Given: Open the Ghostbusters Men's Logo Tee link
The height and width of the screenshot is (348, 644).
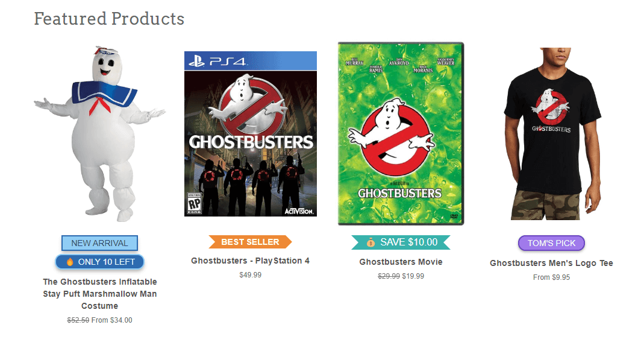Looking at the screenshot, I should point(551,263).
